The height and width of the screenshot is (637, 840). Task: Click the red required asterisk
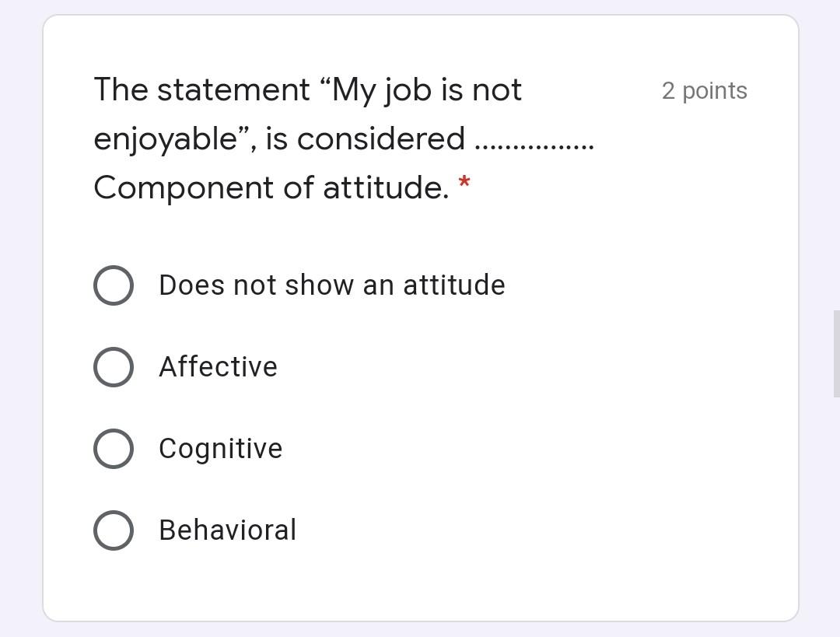(464, 184)
